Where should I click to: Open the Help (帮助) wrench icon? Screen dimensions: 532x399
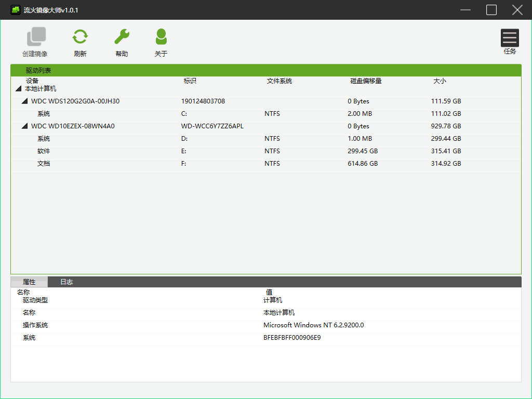[x=122, y=37]
